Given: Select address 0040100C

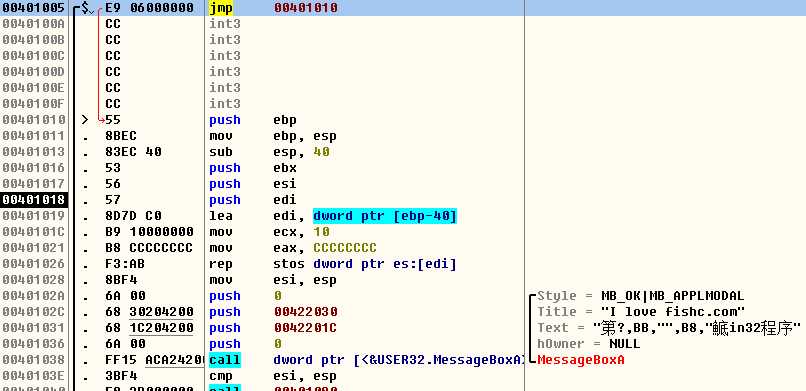Looking at the screenshot, I should click(x=33, y=55).
